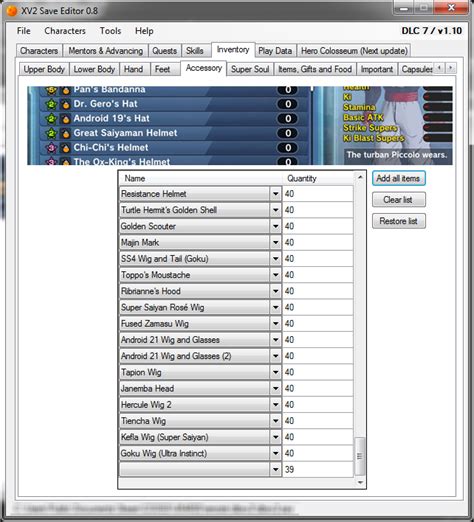Click Dr. Gero's Hat in preview image

106,104
